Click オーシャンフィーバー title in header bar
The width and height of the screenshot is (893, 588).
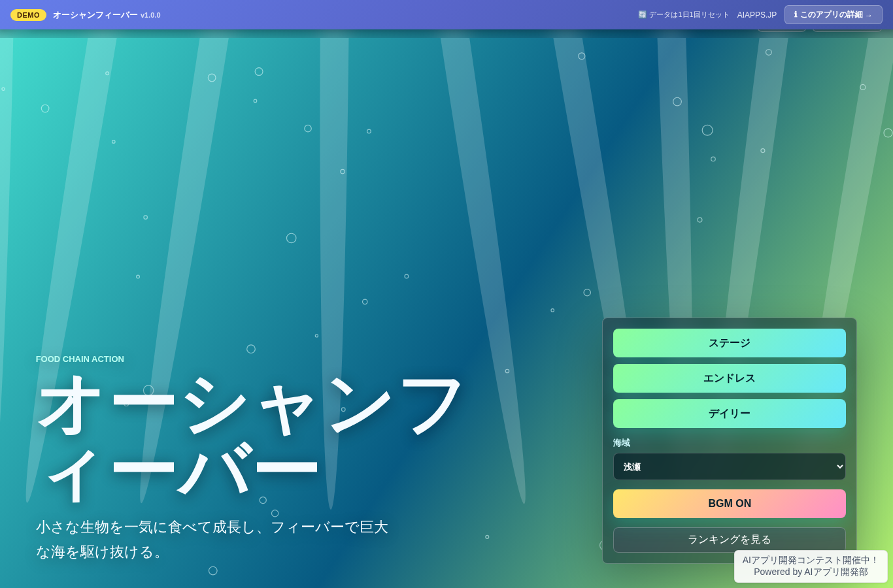click(95, 15)
